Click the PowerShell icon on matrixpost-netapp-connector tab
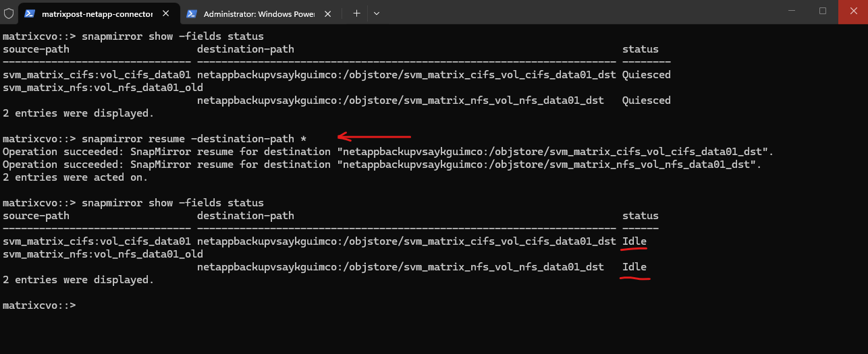Viewport: 868px width, 354px height. tap(30, 13)
